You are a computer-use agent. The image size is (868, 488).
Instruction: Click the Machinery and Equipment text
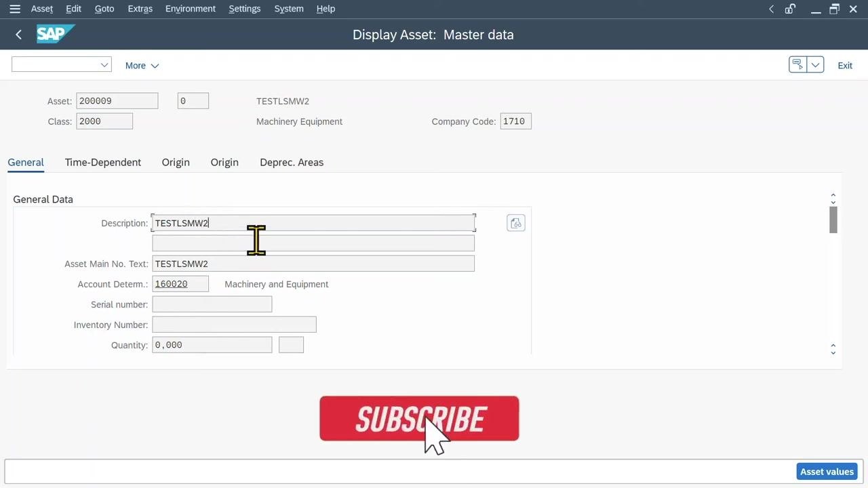(277, 284)
